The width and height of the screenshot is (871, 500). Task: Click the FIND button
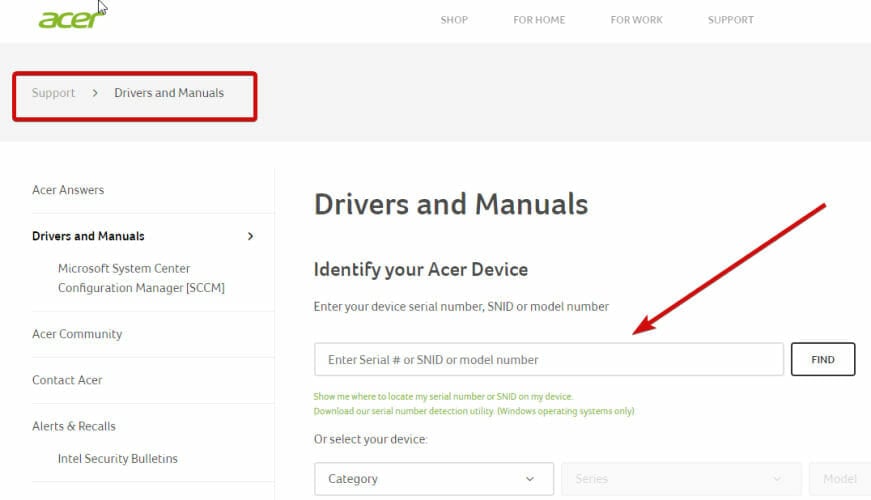coord(823,359)
